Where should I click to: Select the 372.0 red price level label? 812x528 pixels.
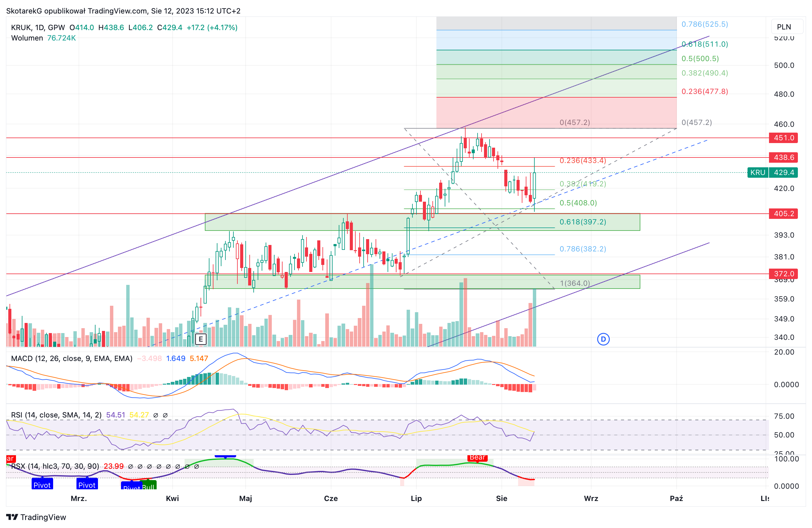pos(783,274)
